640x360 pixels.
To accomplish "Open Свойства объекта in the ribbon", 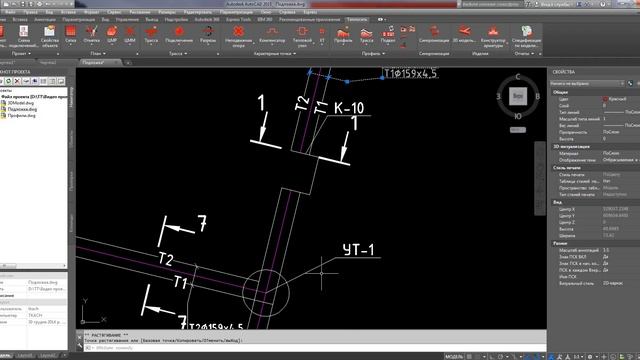I will coord(50,36).
